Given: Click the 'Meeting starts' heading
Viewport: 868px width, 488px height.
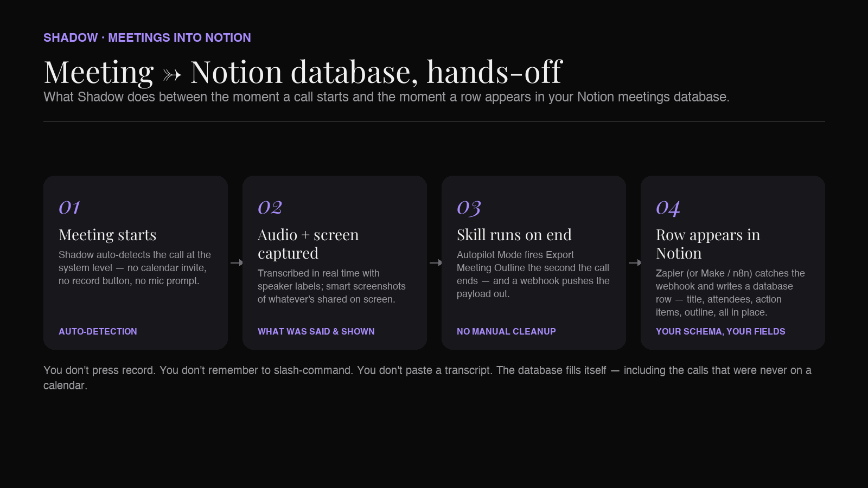Looking at the screenshot, I should (x=107, y=235).
